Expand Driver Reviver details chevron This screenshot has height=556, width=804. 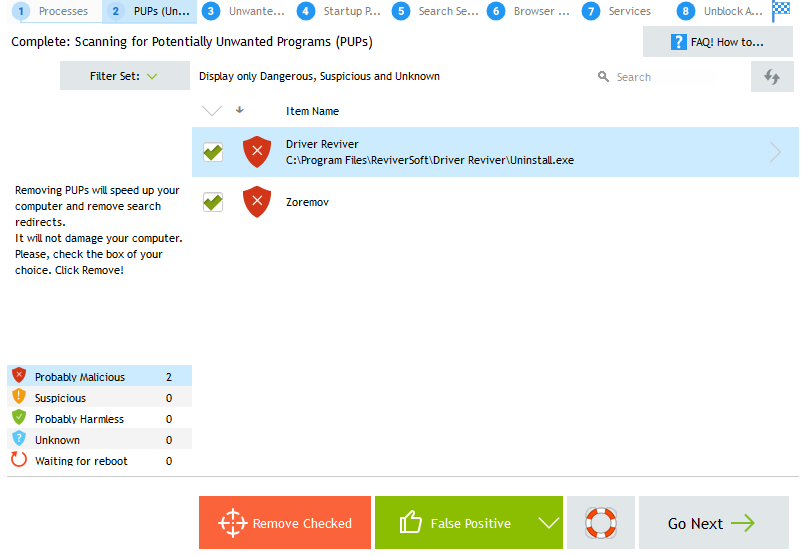[775, 152]
